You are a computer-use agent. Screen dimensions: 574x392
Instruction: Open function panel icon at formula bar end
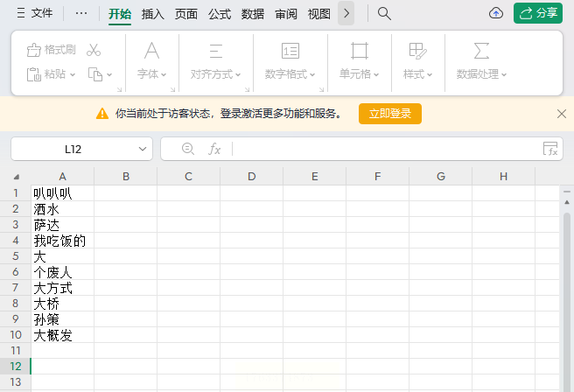[x=549, y=149]
